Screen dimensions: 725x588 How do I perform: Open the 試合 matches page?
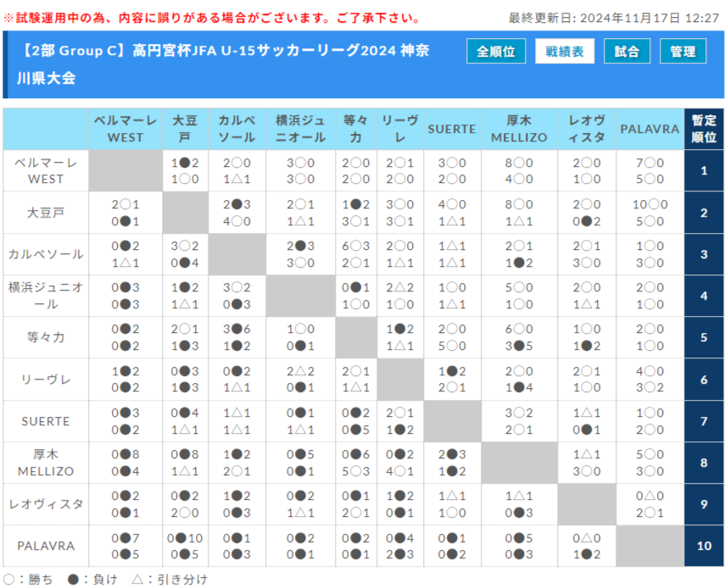point(627,51)
